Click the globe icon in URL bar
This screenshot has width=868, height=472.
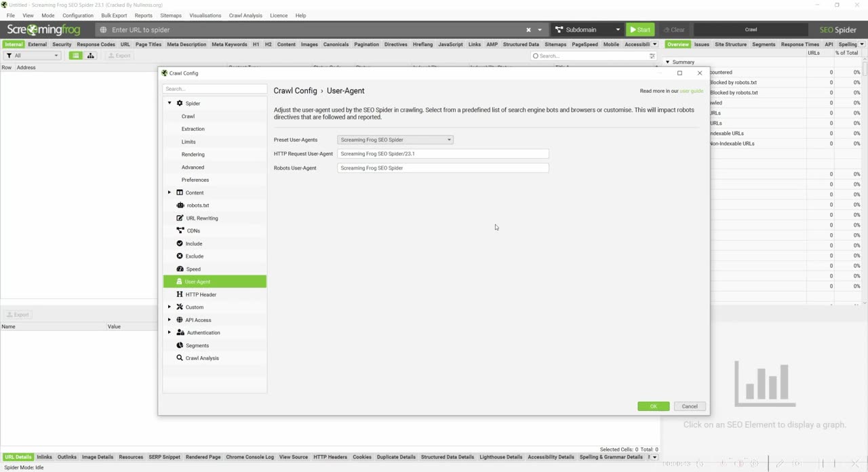(x=104, y=30)
